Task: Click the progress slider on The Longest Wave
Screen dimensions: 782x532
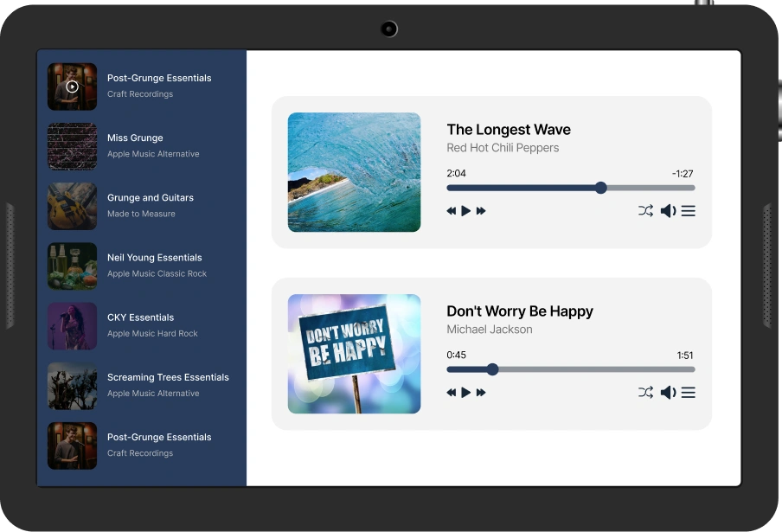Action: coord(569,187)
